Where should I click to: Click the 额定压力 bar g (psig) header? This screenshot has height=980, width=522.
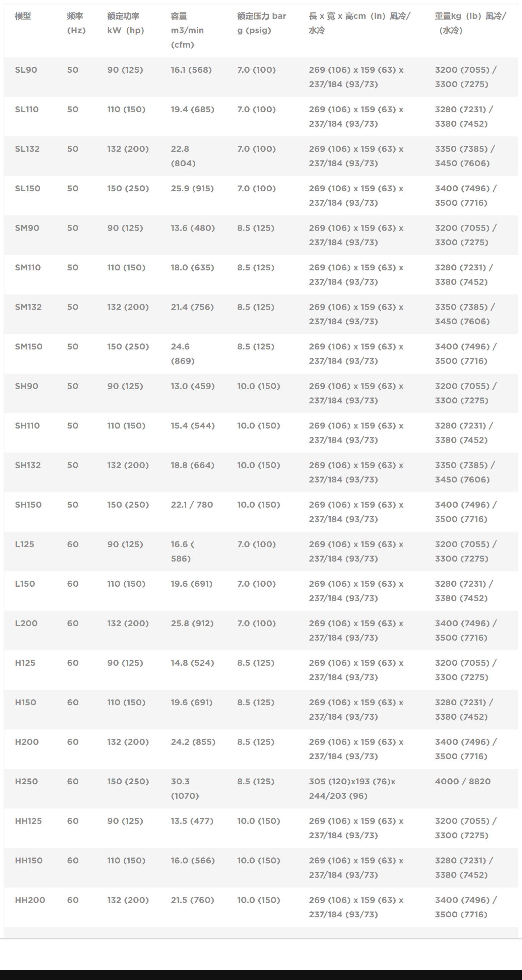click(261, 23)
